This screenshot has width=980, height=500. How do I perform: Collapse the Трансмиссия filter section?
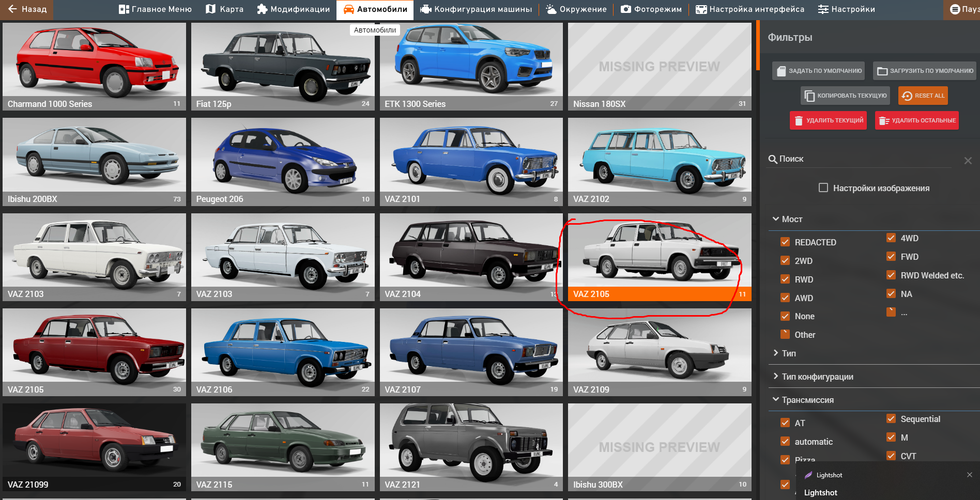point(874,400)
